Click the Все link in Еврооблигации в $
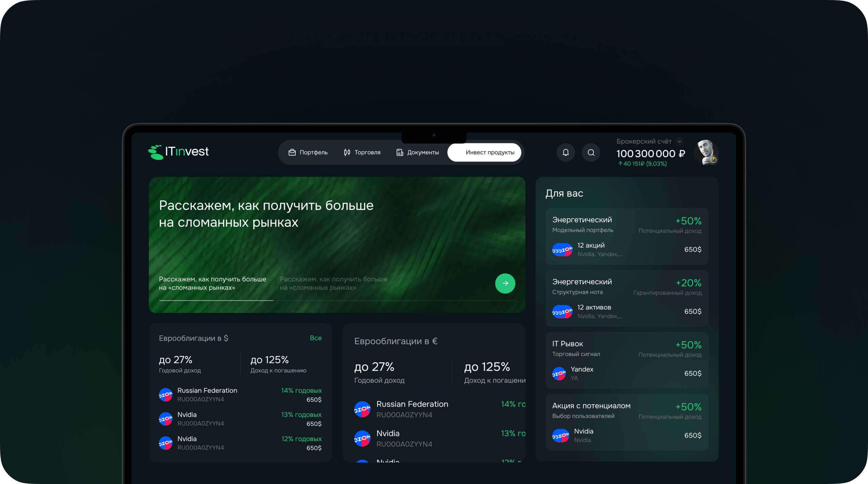This screenshot has height=484, width=868. (x=316, y=338)
